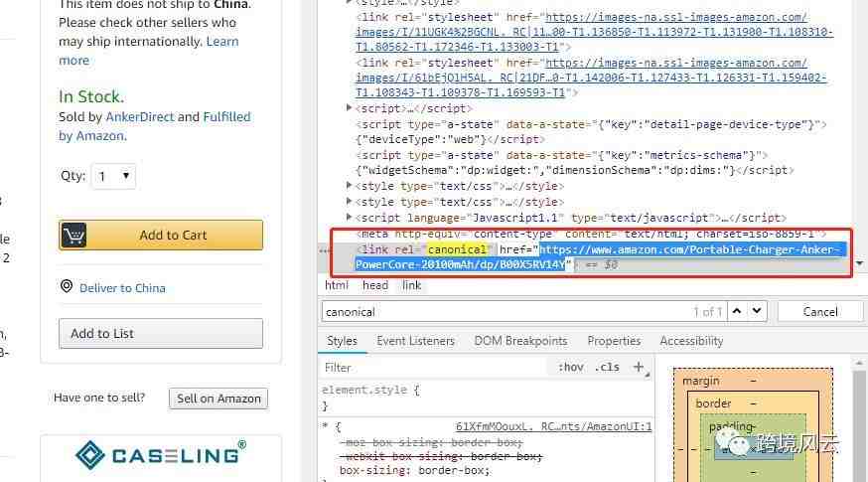Screen dimensions: 868x482
Task: Click the element.style rule block
Action: coord(370,398)
